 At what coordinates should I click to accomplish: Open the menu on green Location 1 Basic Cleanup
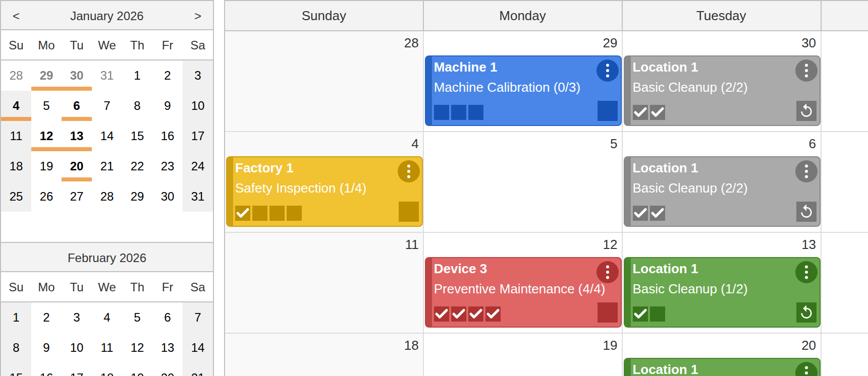tap(806, 272)
